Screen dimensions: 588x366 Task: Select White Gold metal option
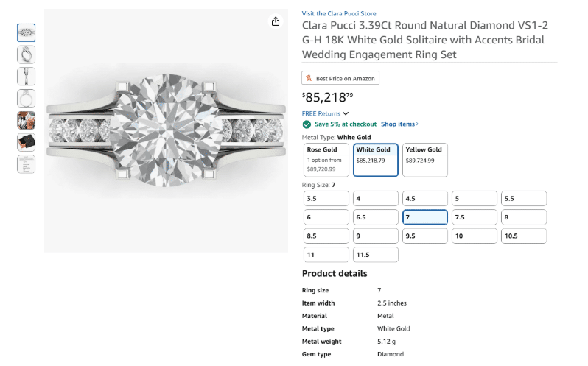coord(375,160)
